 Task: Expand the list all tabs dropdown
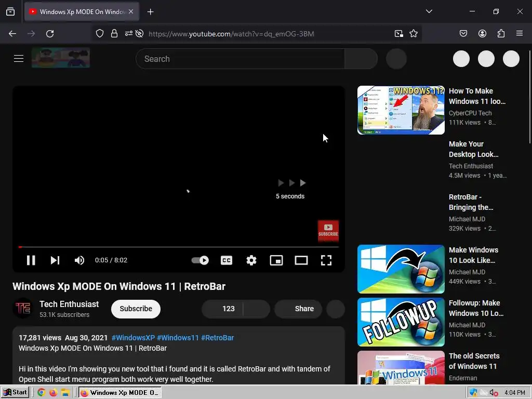click(429, 11)
